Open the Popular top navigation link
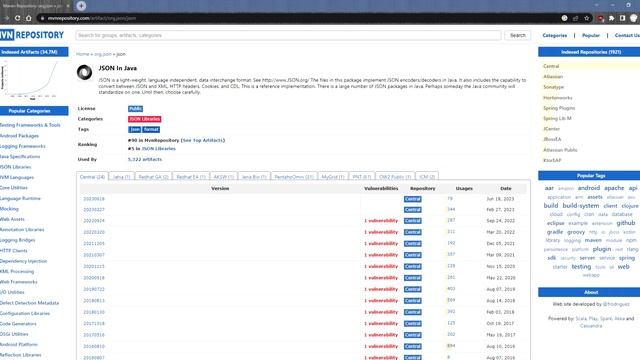Viewport: 640px width, 360px height. coord(591,36)
